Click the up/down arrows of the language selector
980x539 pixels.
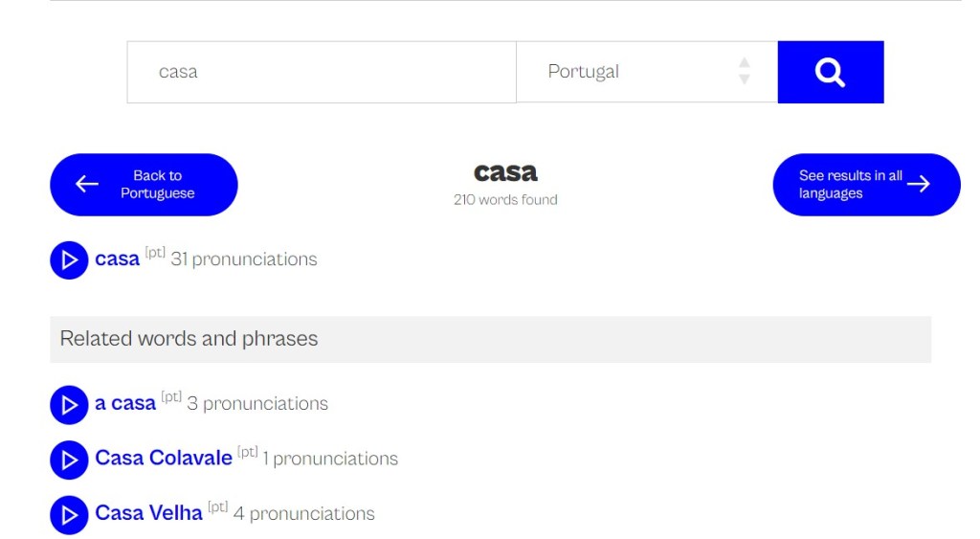click(744, 72)
